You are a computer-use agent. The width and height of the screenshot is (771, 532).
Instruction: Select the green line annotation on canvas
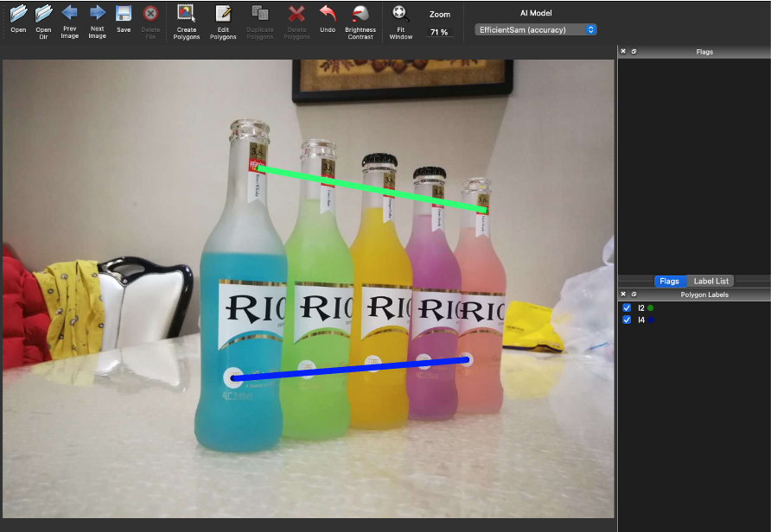(372, 188)
